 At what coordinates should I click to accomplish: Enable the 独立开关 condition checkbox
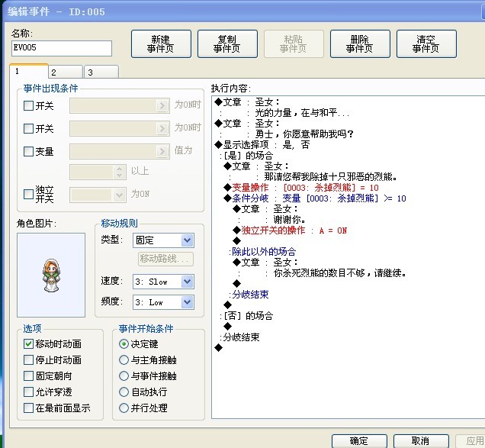tap(28, 194)
